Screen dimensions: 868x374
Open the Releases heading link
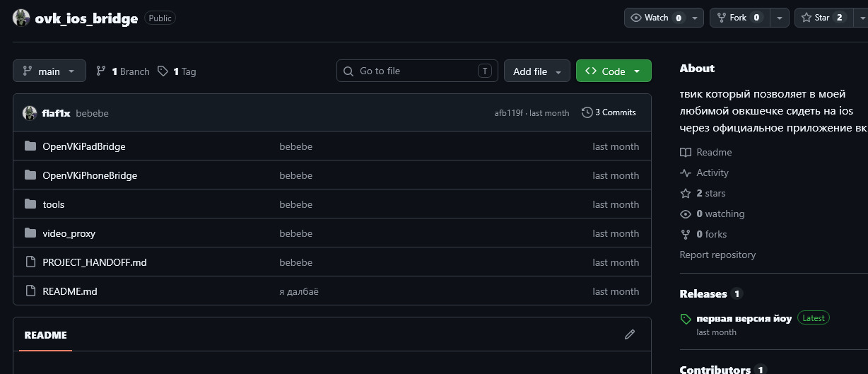[x=711, y=293]
